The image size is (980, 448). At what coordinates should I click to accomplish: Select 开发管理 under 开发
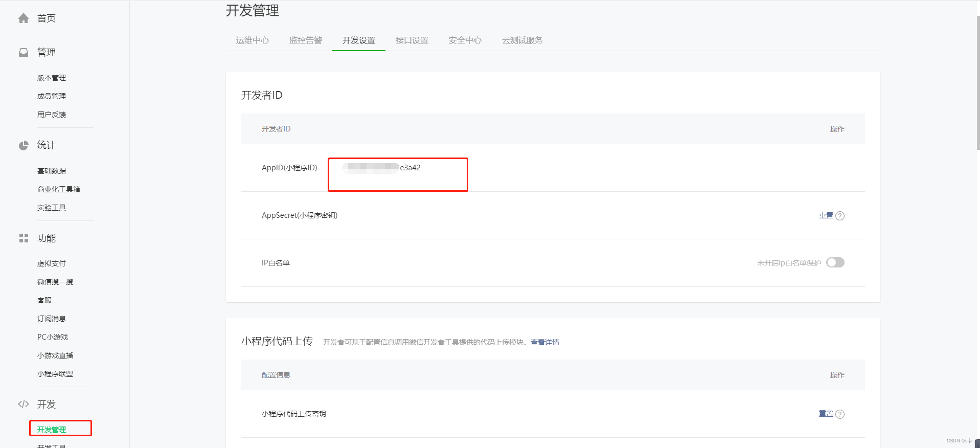(52, 430)
